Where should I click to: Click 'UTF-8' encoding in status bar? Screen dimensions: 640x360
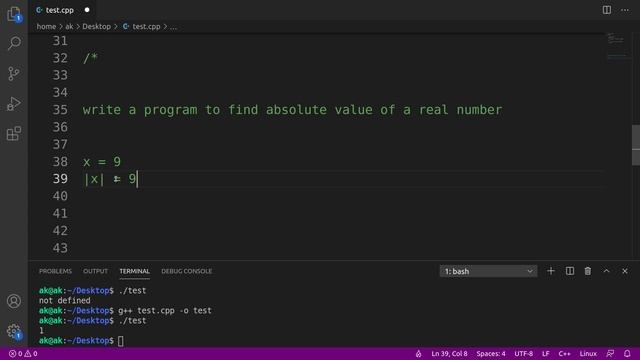523,353
